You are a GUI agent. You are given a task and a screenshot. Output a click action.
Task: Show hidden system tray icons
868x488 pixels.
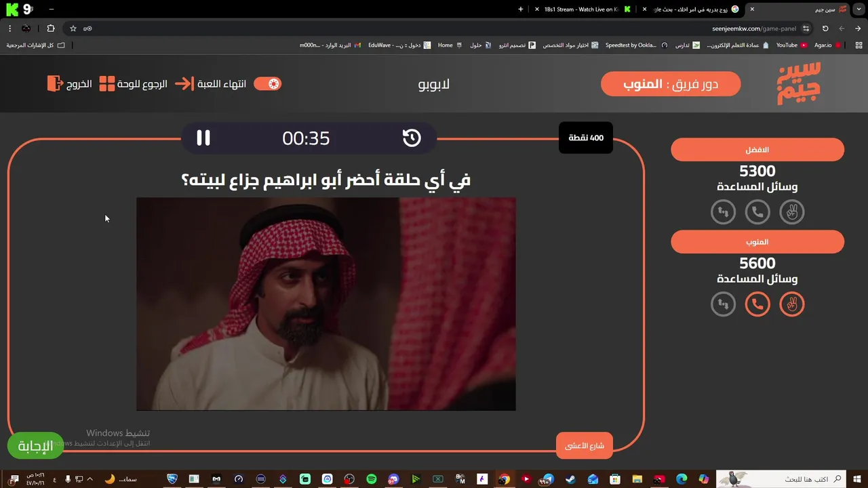(90, 479)
